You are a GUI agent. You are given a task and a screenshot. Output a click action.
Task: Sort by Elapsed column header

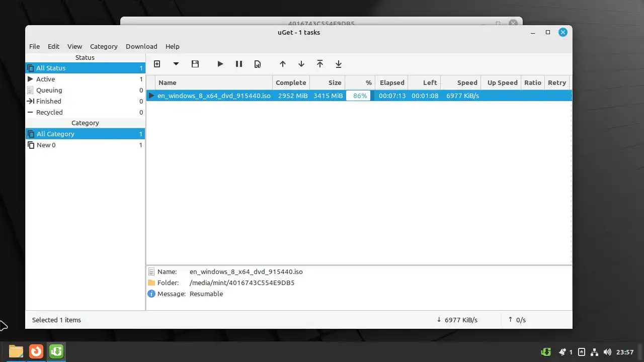pos(391,82)
